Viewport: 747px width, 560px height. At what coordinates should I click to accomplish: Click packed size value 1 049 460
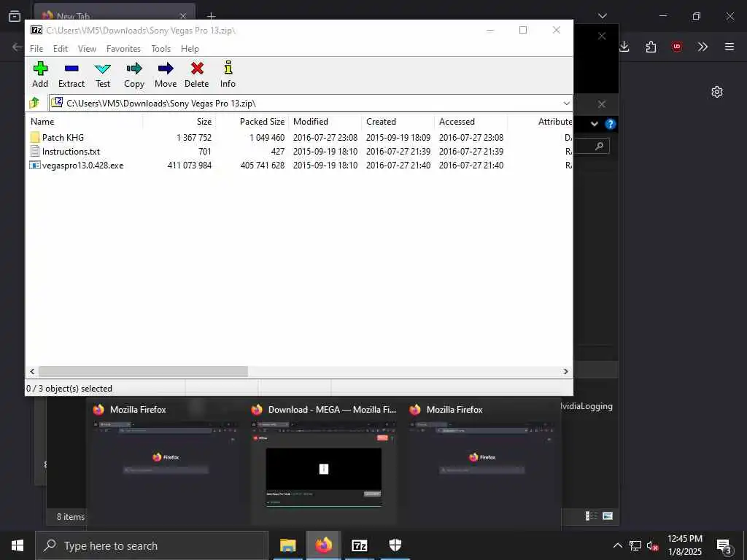[267, 138]
